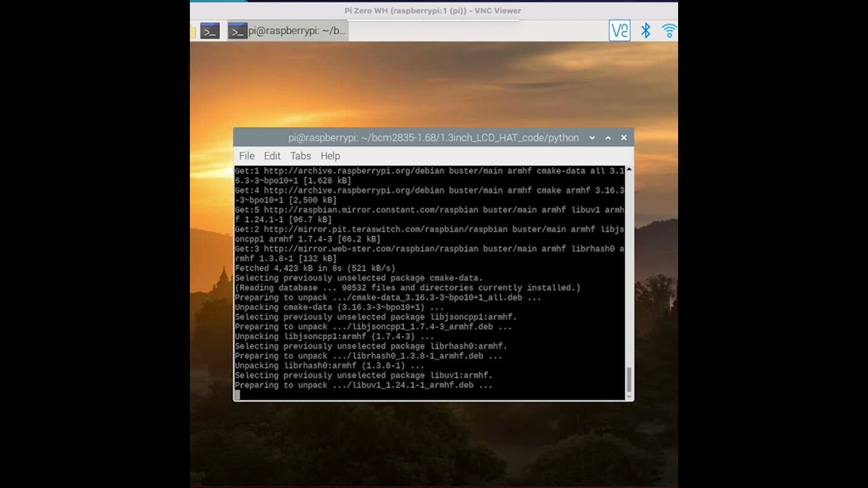Click the terminal cursor at the prompt line
The height and width of the screenshot is (488, 868).
237,395
